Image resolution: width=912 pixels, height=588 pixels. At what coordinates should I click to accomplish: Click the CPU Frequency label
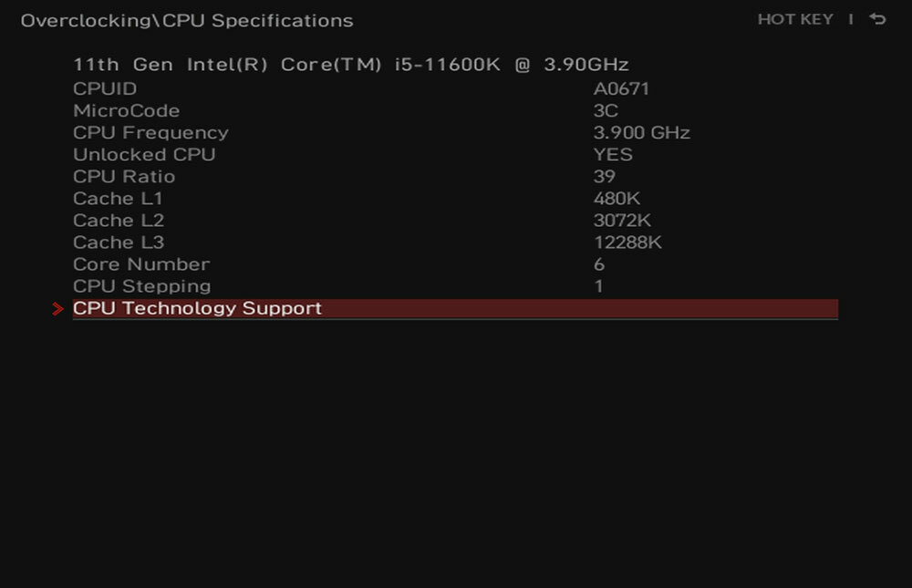point(150,133)
